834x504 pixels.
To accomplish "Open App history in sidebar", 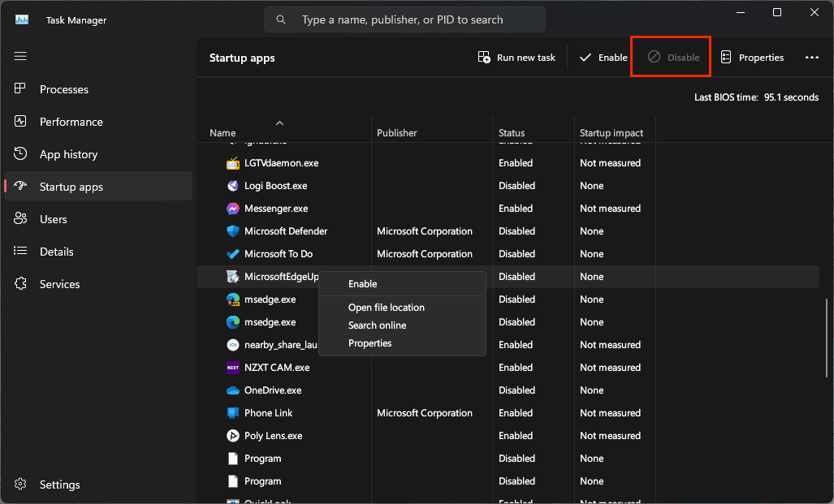I will pyautogui.click(x=98, y=154).
